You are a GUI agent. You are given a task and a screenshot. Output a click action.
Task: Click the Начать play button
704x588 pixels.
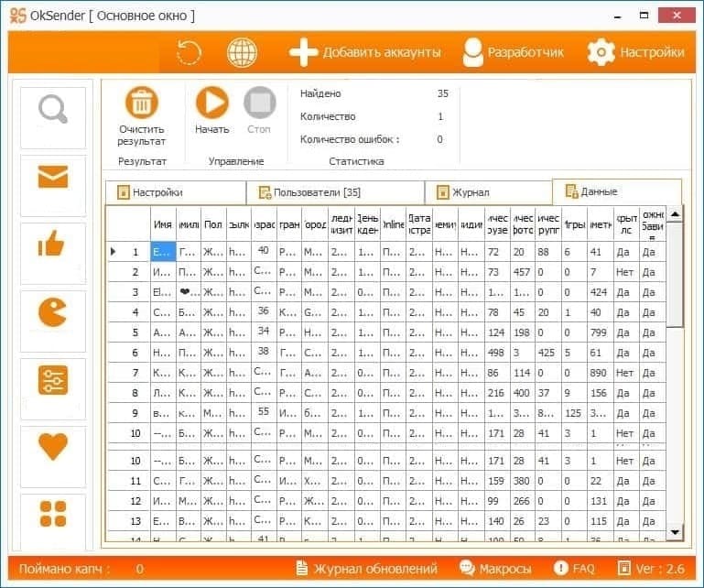tap(211, 103)
